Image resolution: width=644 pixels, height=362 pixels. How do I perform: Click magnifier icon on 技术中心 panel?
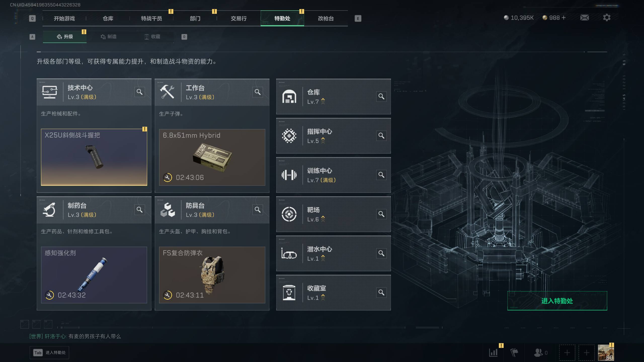click(140, 92)
